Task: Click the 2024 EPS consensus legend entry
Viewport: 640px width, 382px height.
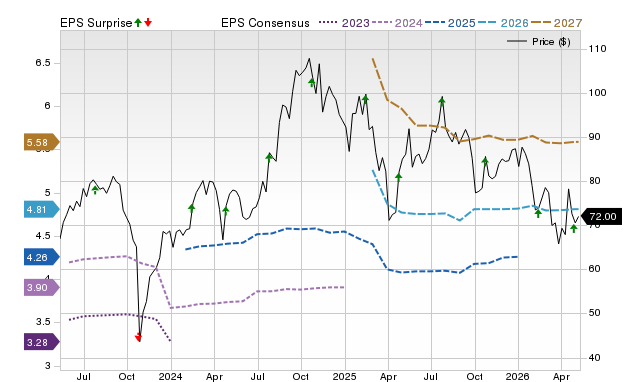Action: pyautogui.click(x=397, y=23)
